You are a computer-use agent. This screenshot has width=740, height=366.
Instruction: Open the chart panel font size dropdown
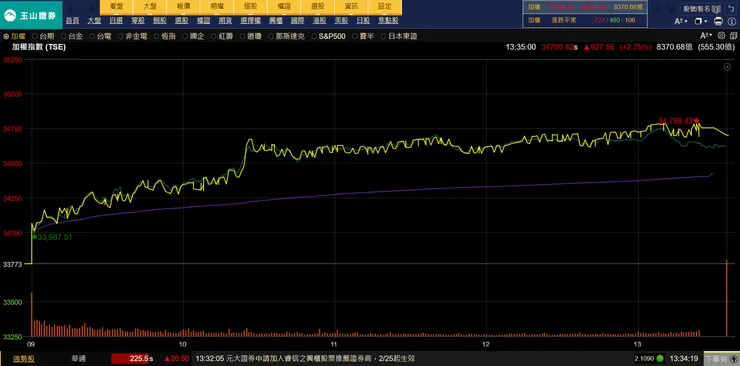[706, 35]
